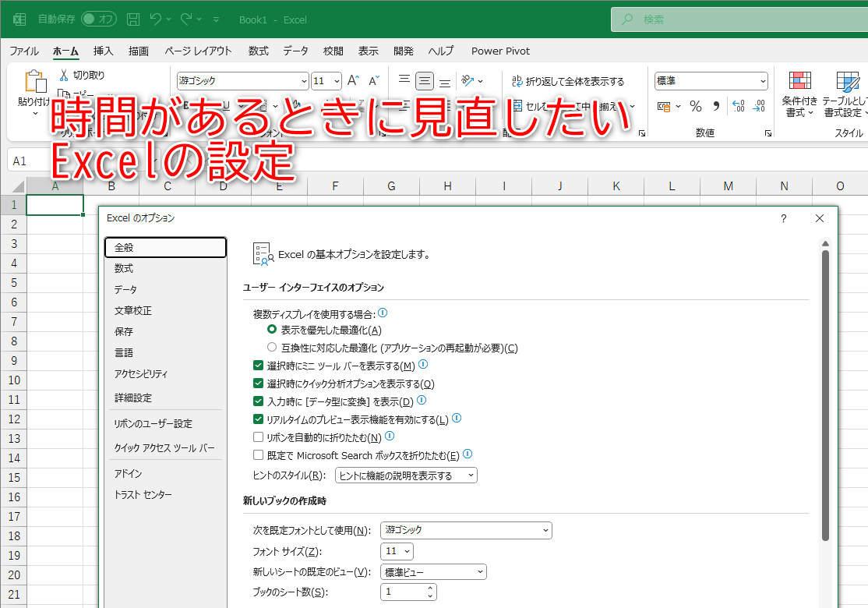
Task: Click the comma (桁区切り) style icon
Action: pyautogui.click(x=716, y=106)
